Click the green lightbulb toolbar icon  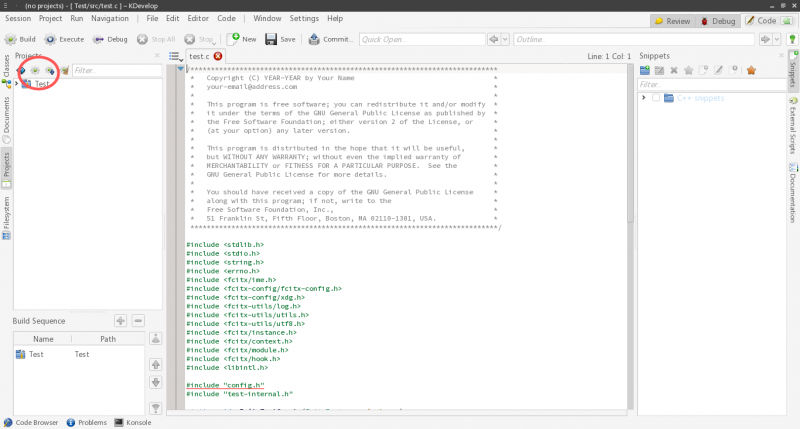[x=792, y=39]
